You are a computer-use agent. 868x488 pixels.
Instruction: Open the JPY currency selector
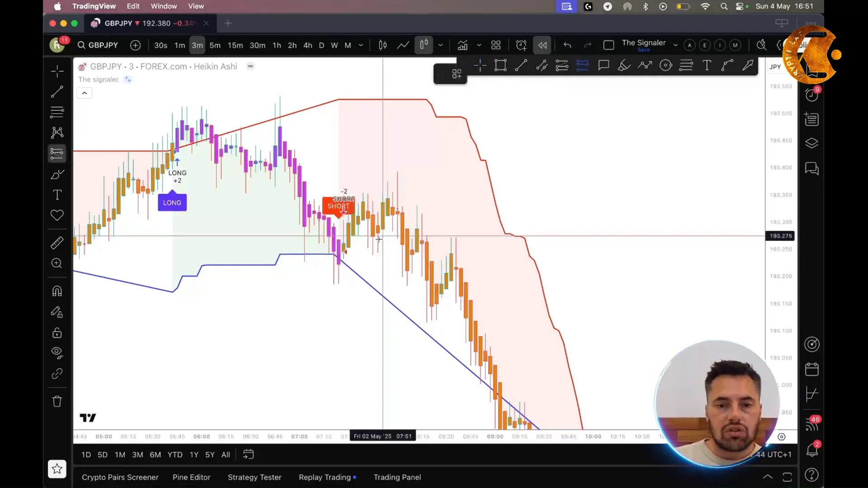pyautogui.click(x=775, y=67)
